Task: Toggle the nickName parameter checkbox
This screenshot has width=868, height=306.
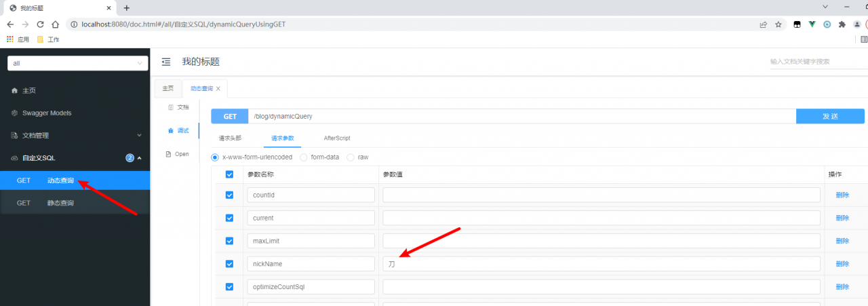Action: tap(229, 264)
